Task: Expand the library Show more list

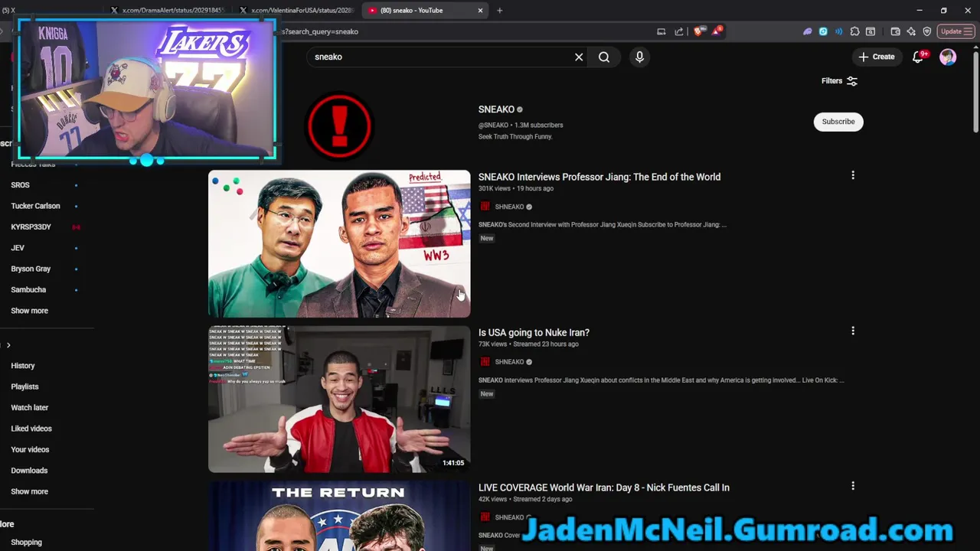Action: (x=29, y=491)
